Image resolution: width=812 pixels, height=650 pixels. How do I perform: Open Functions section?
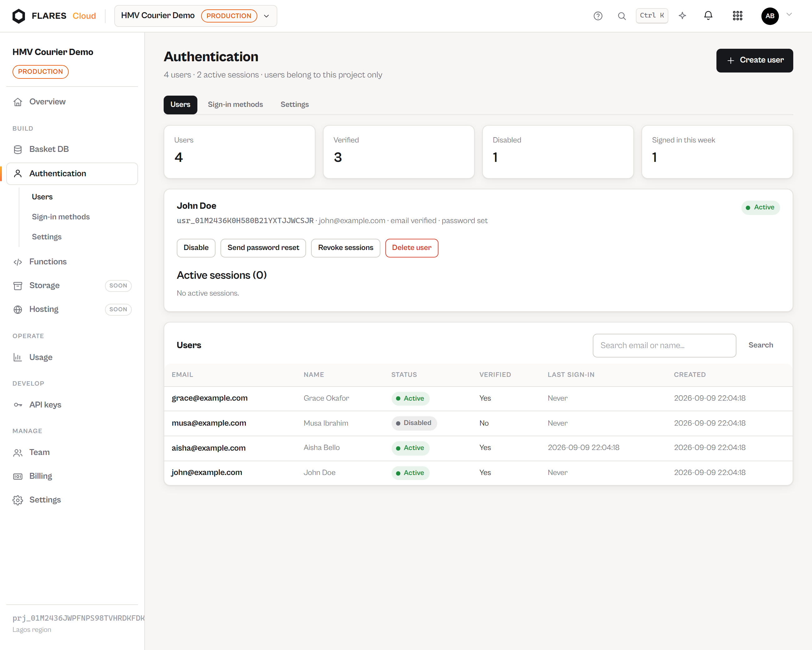[72, 262]
